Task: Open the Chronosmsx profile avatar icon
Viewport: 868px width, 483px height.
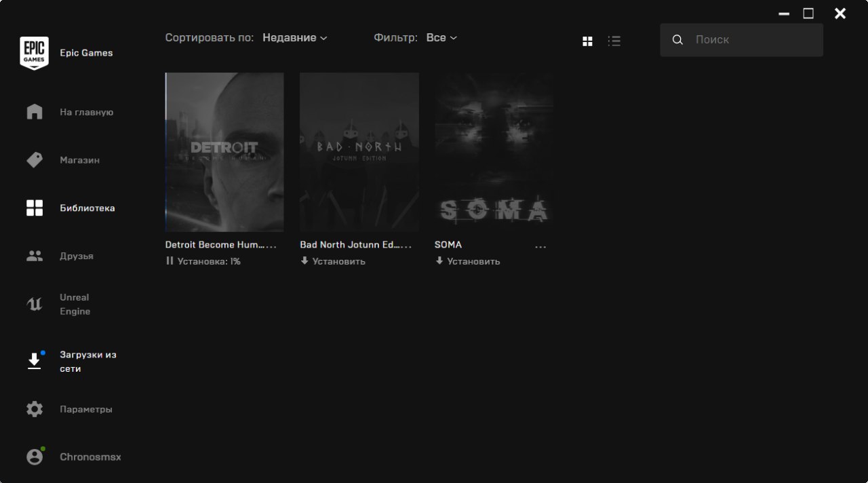Action: (x=35, y=457)
